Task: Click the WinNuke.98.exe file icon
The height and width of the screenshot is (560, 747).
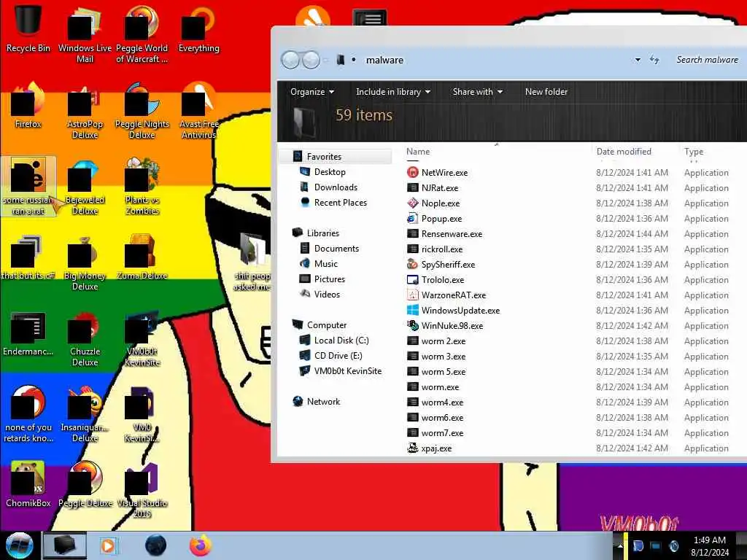Action: tap(413, 325)
